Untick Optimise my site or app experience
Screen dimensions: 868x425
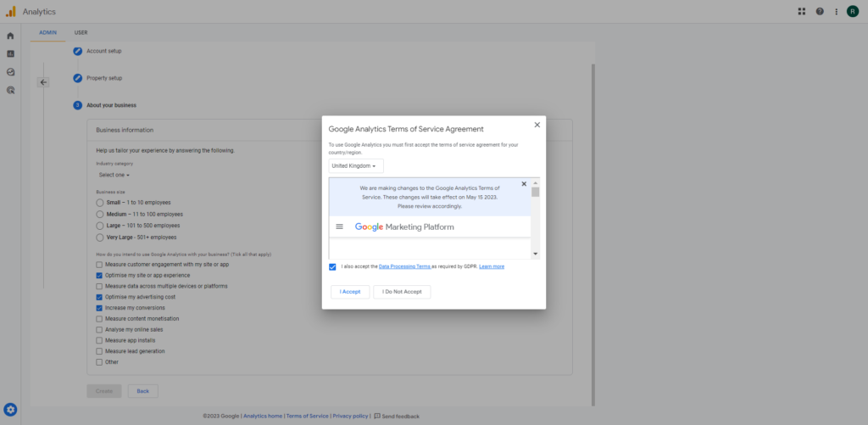99,276
